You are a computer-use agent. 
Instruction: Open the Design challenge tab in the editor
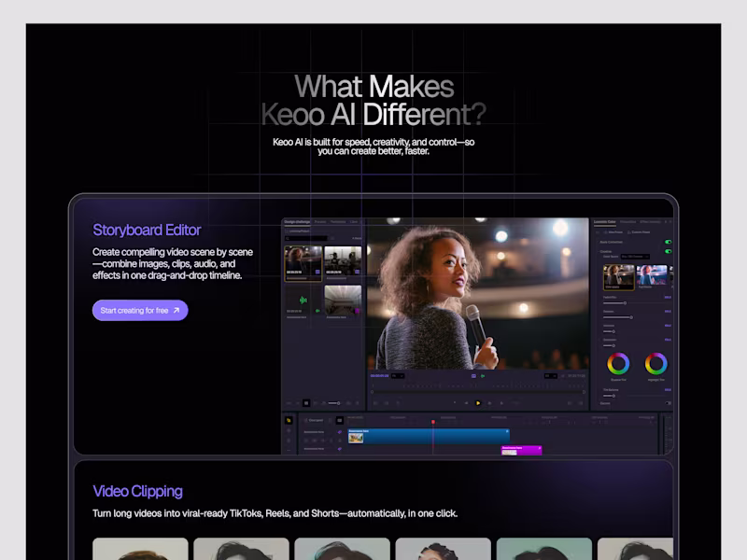pyautogui.click(x=297, y=222)
